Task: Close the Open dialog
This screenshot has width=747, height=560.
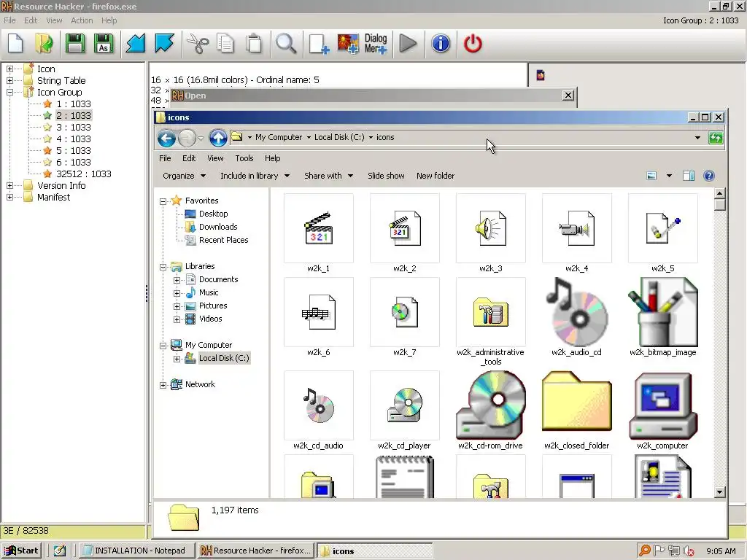Action: click(x=568, y=96)
